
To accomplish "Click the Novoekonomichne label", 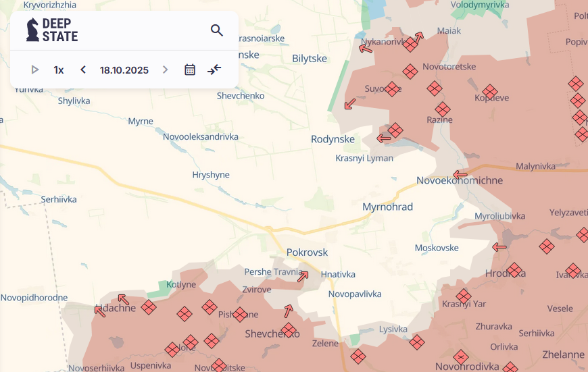I will click(x=460, y=180).
